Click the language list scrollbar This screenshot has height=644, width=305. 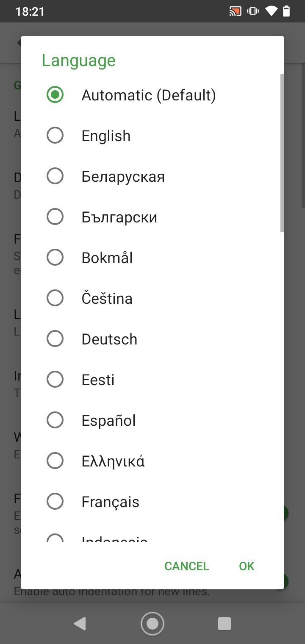282,153
